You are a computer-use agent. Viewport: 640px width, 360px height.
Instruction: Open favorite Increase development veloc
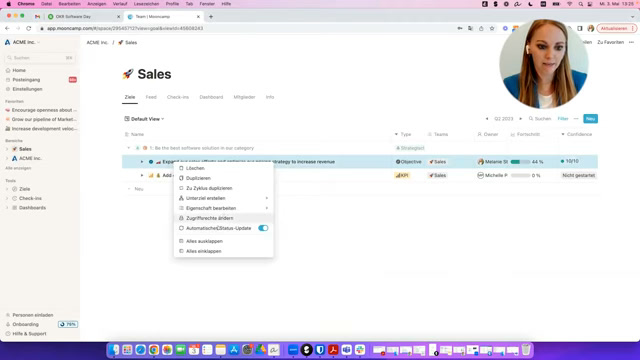(41, 129)
